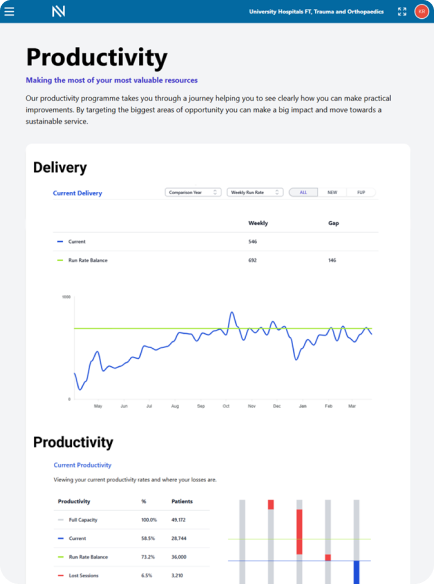Select the ALL segment filter
The height and width of the screenshot is (584, 434).
pos(303,192)
